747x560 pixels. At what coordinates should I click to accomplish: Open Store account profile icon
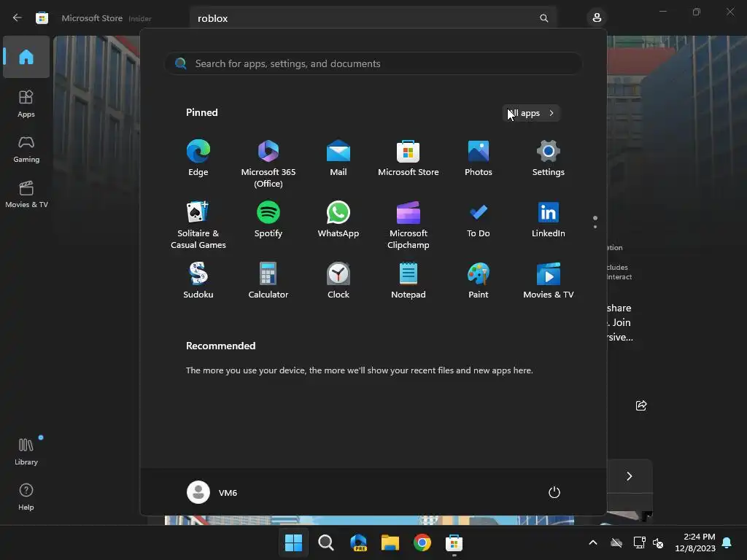tap(597, 17)
